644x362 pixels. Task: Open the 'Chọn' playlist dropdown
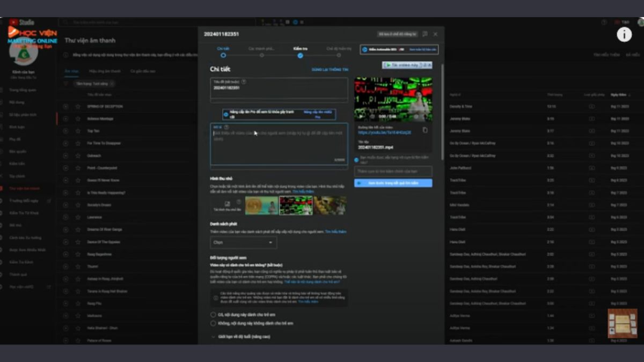(243, 242)
